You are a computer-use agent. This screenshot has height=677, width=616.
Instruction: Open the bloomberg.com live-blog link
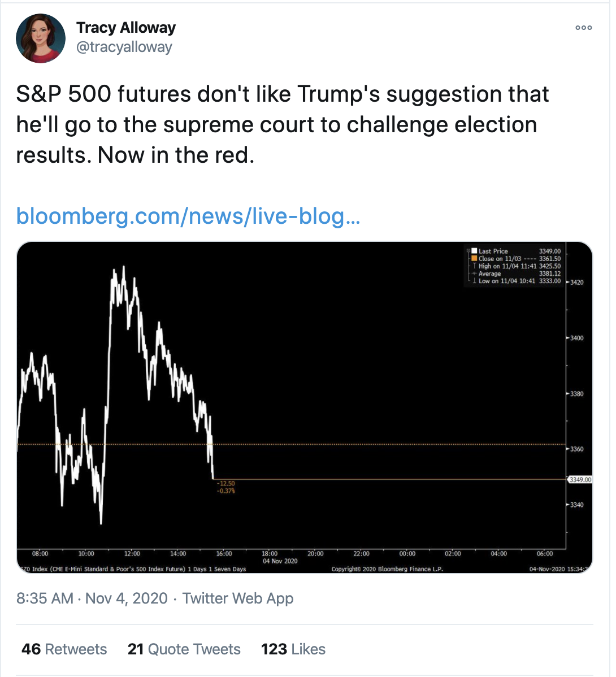(x=188, y=215)
